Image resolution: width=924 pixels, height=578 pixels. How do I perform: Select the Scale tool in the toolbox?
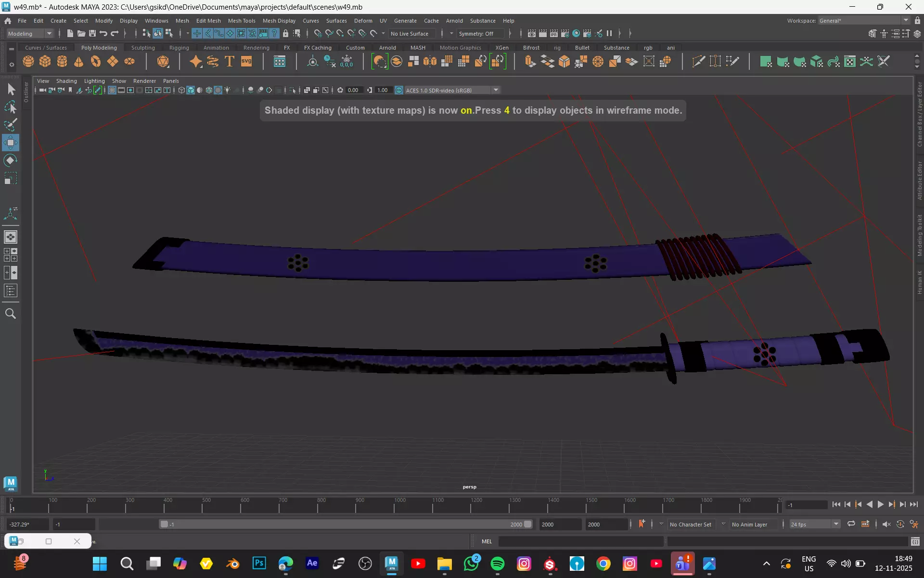click(x=11, y=178)
